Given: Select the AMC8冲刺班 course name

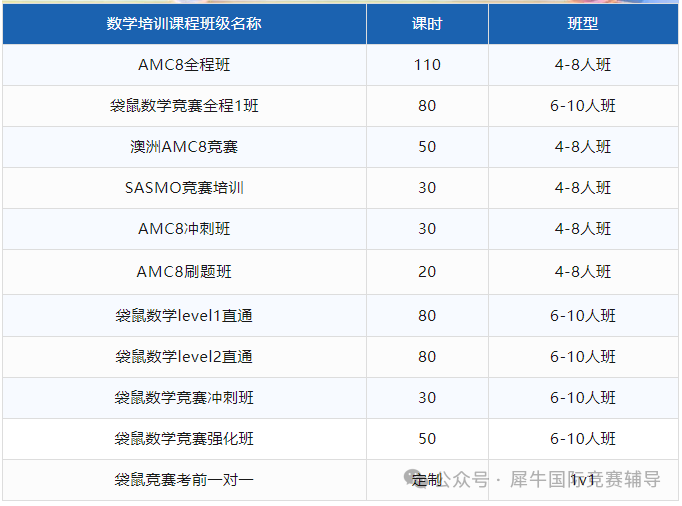Looking at the screenshot, I should click(x=184, y=228).
